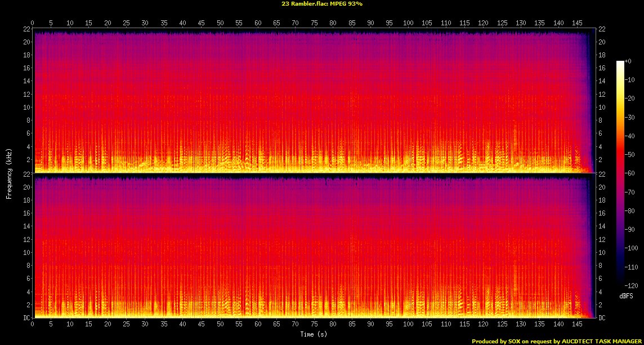Click the '-30' label on dBFS scale

tap(630, 117)
